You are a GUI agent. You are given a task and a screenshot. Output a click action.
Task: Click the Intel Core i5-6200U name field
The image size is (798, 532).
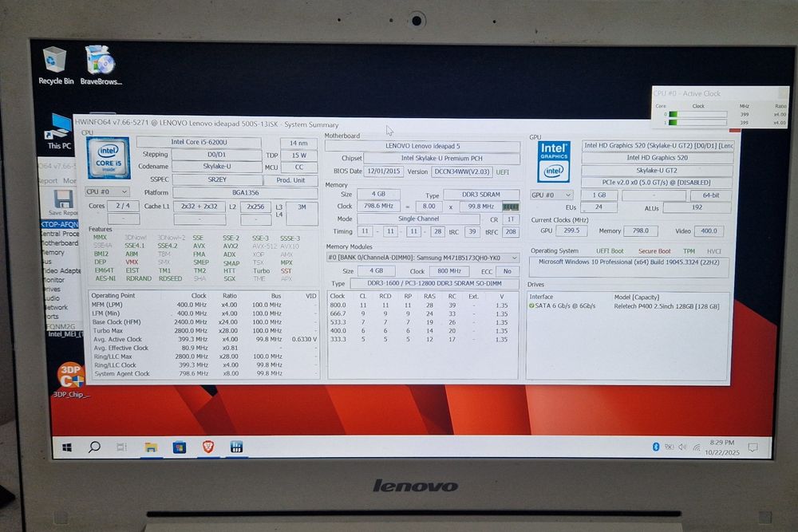199,142
